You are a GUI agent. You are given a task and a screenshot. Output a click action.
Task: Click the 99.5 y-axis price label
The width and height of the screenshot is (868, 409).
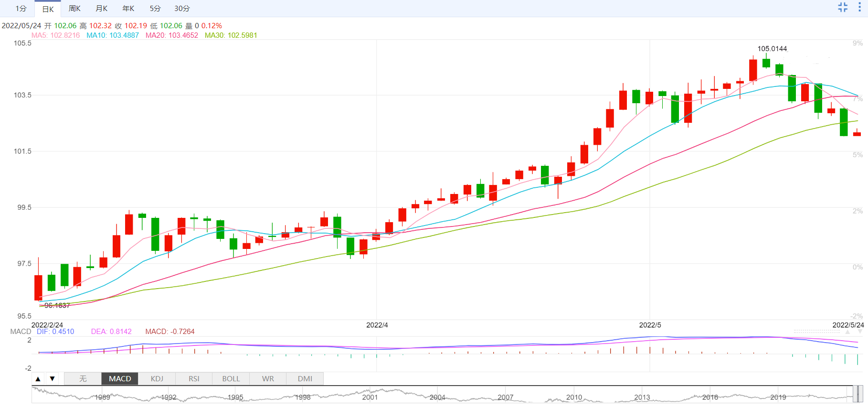click(24, 207)
